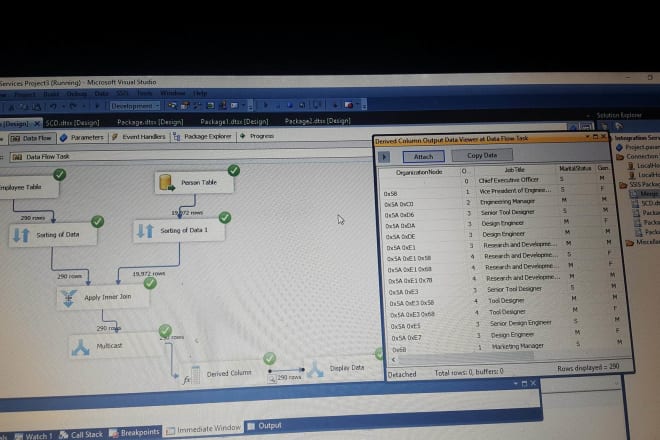Select the Senior Design Engineer cell
Viewport: 660px width, 440px height.
(x=521, y=323)
